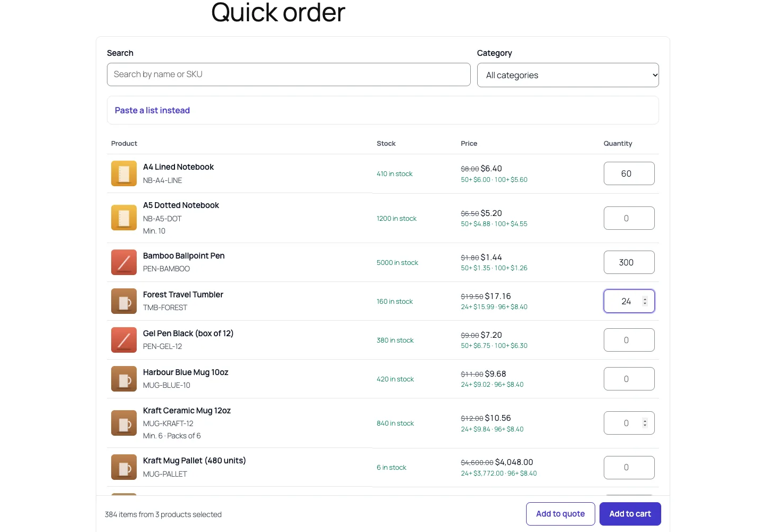Click the Stock column header
This screenshot has height=532, width=766.
pyautogui.click(x=386, y=144)
